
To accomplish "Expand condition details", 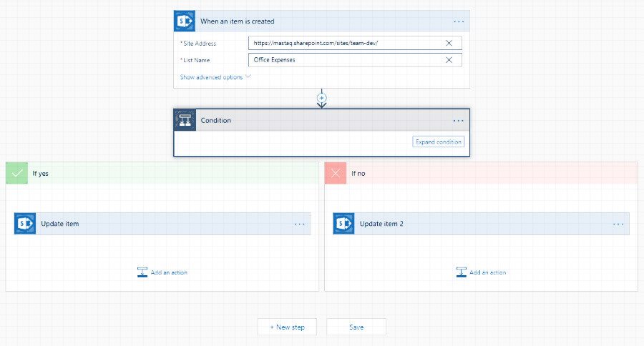I will tap(439, 142).
